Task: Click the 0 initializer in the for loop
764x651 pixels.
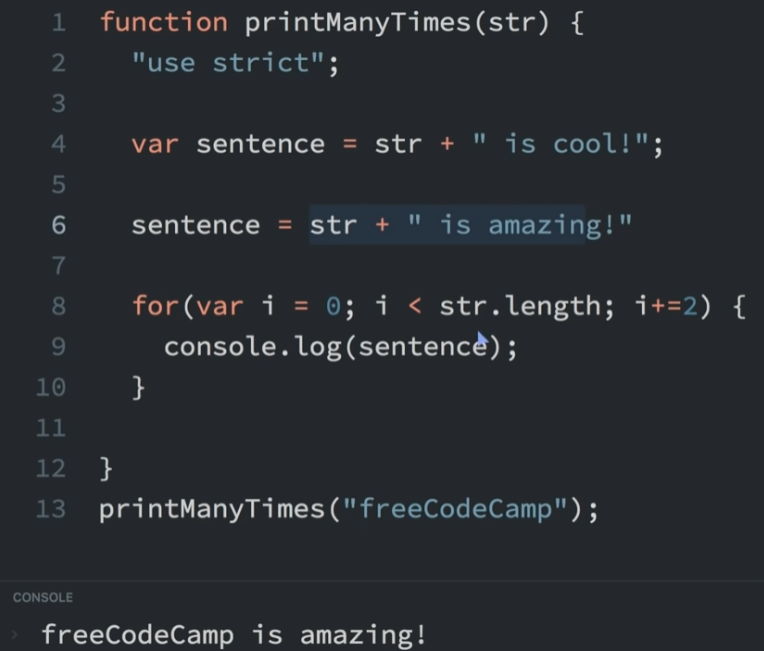Action: (x=333, y=306)
